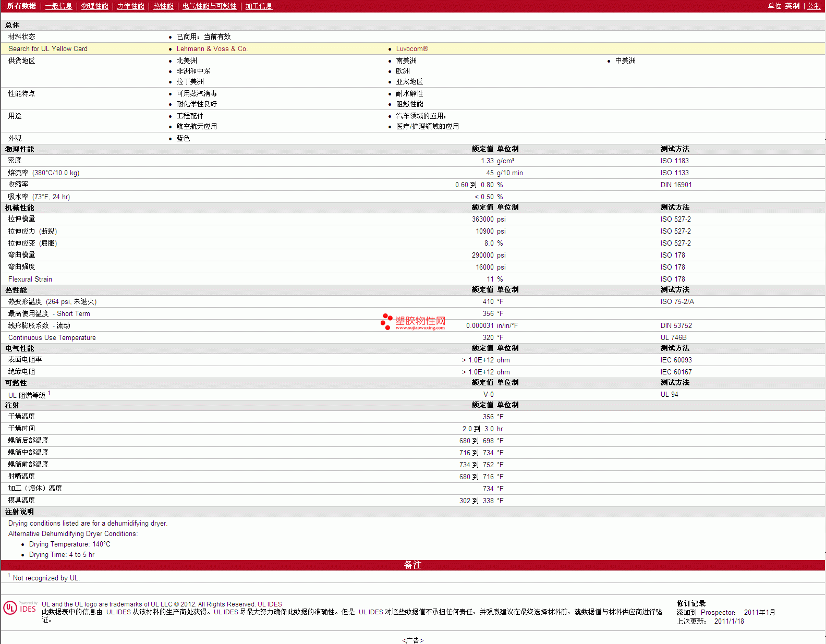Screen dimensions: 826x644
Task: Click footnote marker beside UL 阻燃等级
Action: tap(49, 393)
